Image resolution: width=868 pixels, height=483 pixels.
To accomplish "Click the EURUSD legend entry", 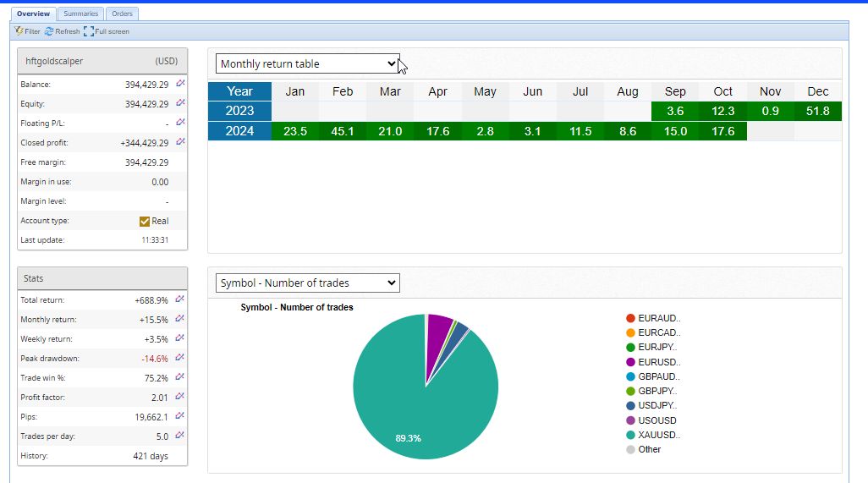I will 658,362.
